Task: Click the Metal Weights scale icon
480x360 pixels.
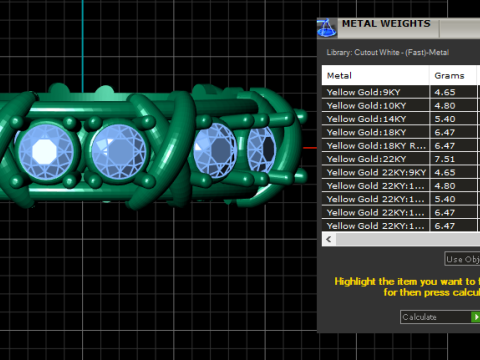Action: click(327, 28)
